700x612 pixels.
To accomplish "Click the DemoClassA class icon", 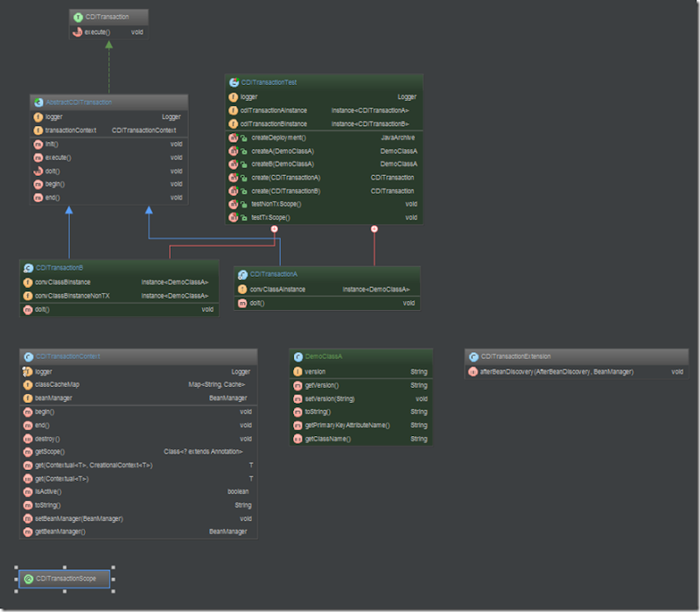I will [298, 357].
